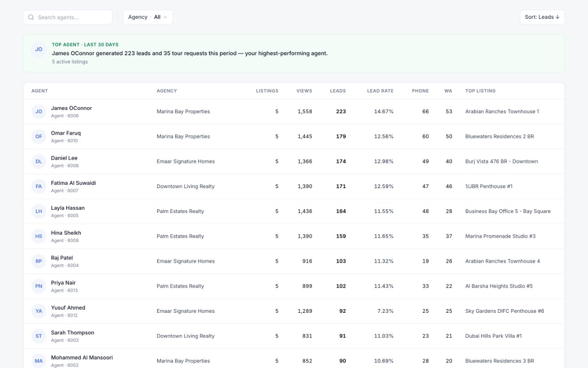
Task: Click the top listing Dubai Hills Park Villa #1
Action: 494,336
